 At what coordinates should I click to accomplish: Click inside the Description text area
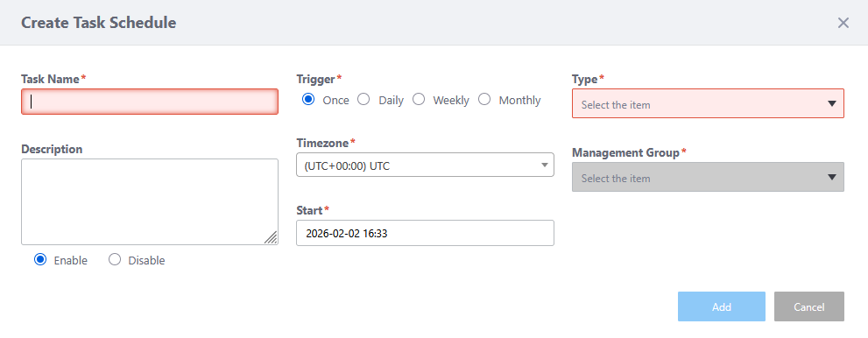point(150,202)
